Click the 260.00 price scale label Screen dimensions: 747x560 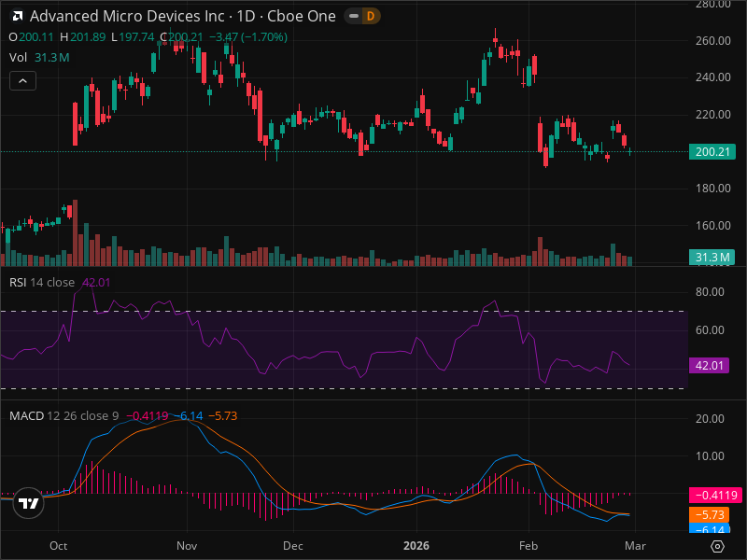point(712,41)
